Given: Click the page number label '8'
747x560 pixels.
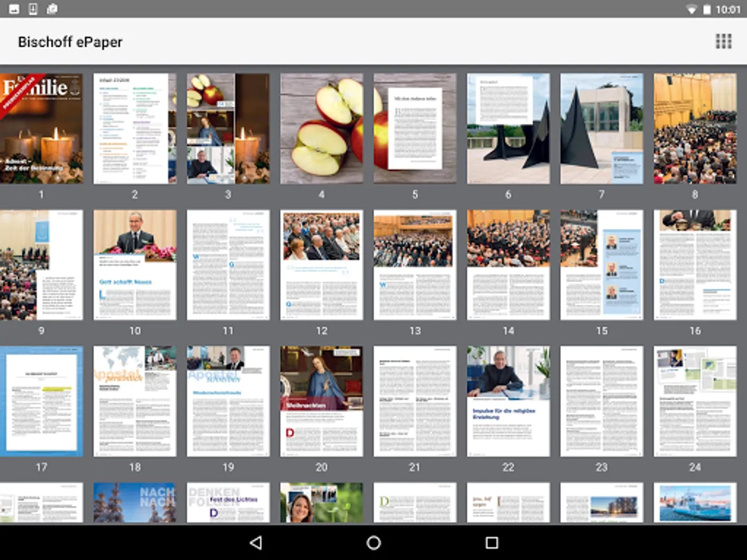Looking at the screenshot, I should (x=695, y=195).
